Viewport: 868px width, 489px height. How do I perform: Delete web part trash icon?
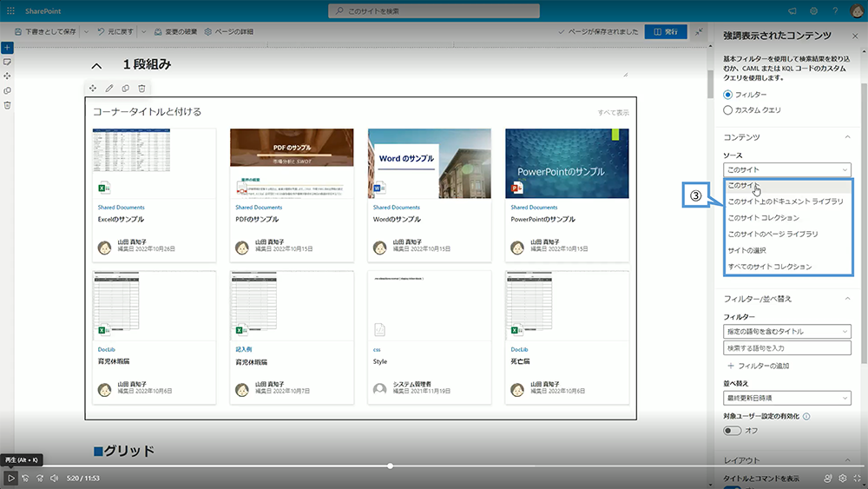coord(141,88)
